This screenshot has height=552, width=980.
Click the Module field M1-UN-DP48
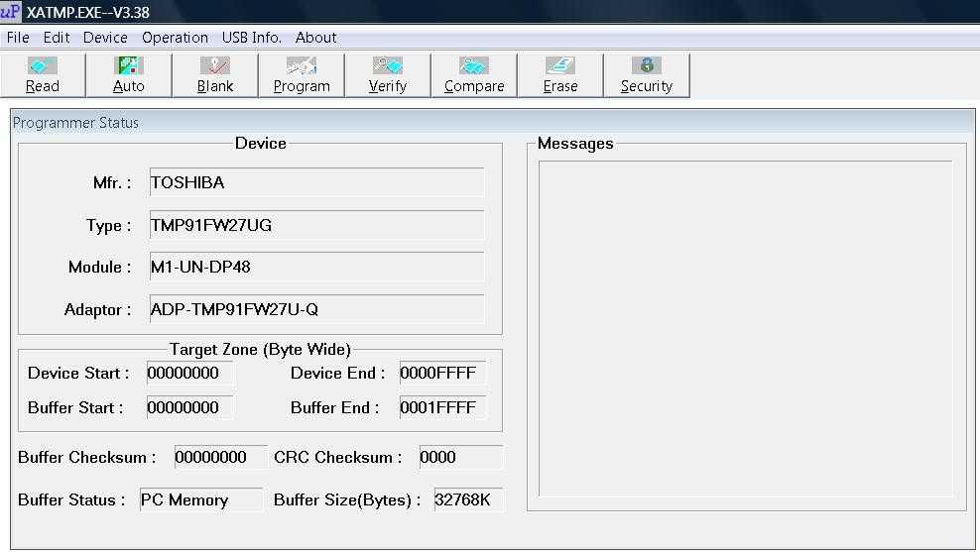tap(316, 267)
